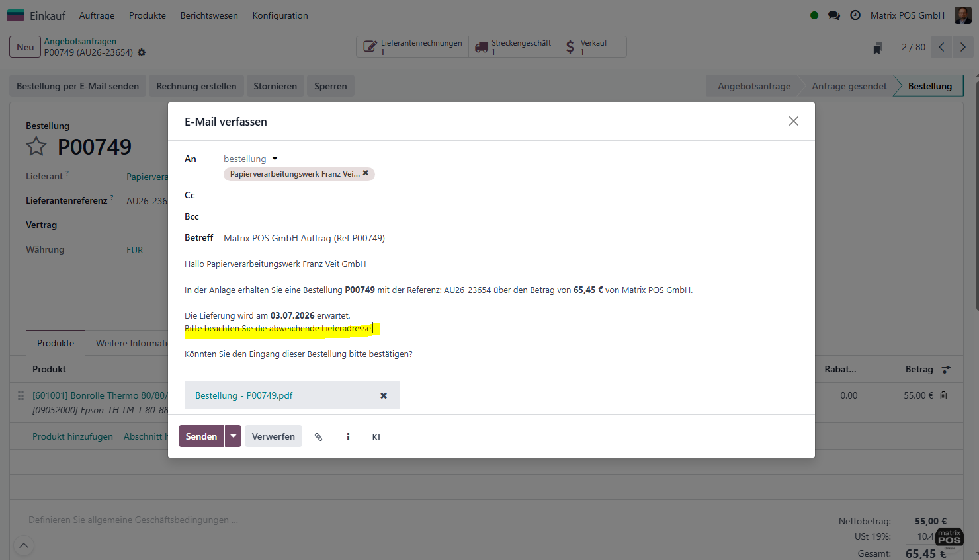Image resolution: width=979 pixels, height=560 pixels.
Task: Click the bookmark icon near the pager
Action: [x=878, y=48]
